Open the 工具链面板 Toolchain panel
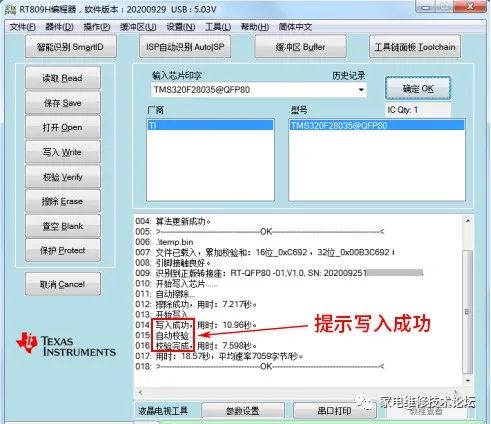491x424 pixels. [415, 47]
